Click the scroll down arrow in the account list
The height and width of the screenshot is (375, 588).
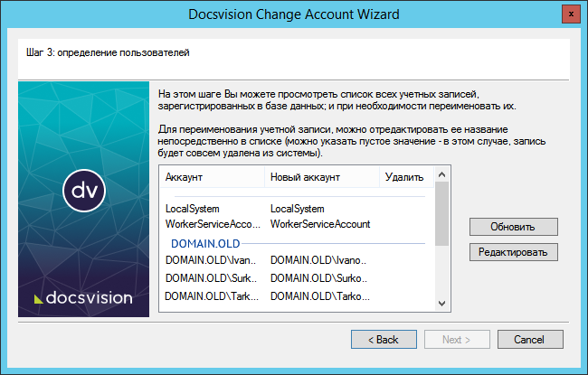click(x=442, y=304)
